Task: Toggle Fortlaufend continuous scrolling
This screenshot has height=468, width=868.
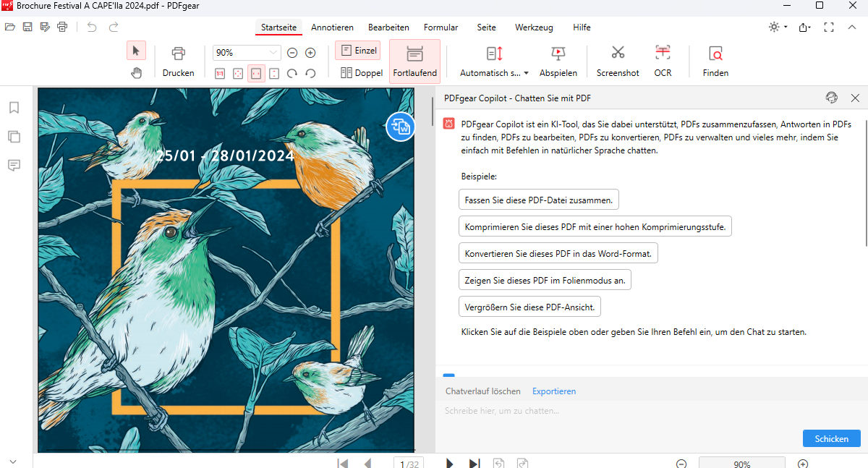Action: click(414, 61)
